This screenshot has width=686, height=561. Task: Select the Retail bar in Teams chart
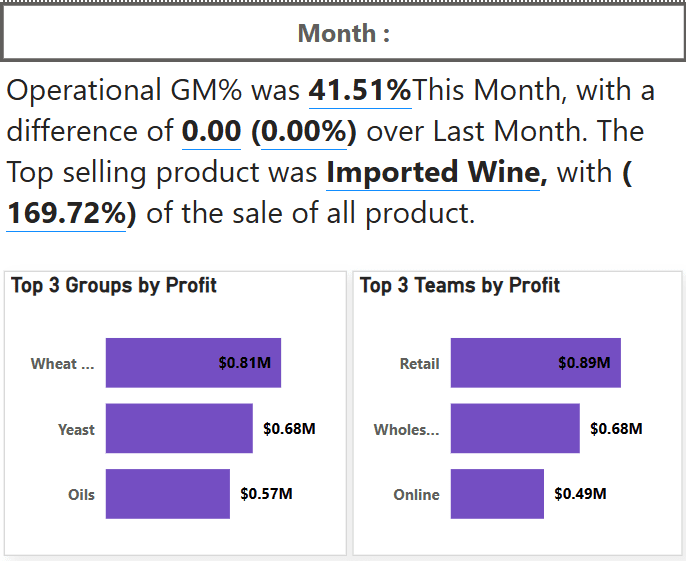[535, 363]
